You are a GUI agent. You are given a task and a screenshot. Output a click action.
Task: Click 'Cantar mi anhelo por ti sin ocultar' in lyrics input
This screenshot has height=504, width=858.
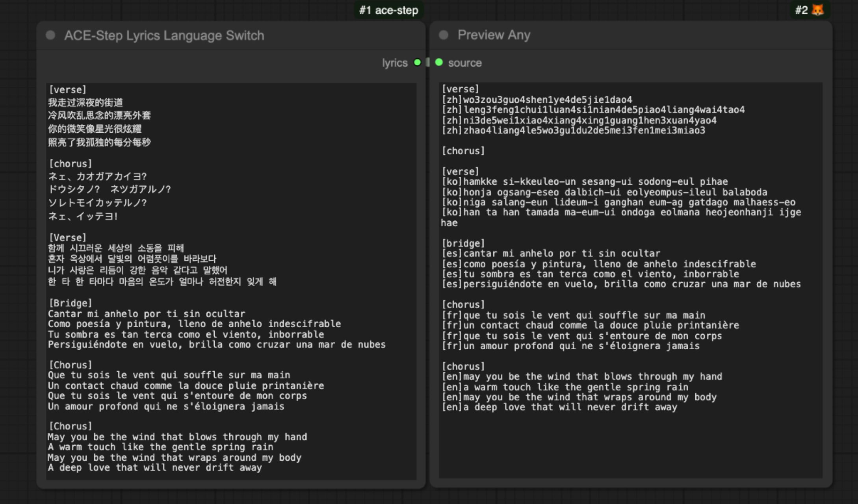point(147,314)
